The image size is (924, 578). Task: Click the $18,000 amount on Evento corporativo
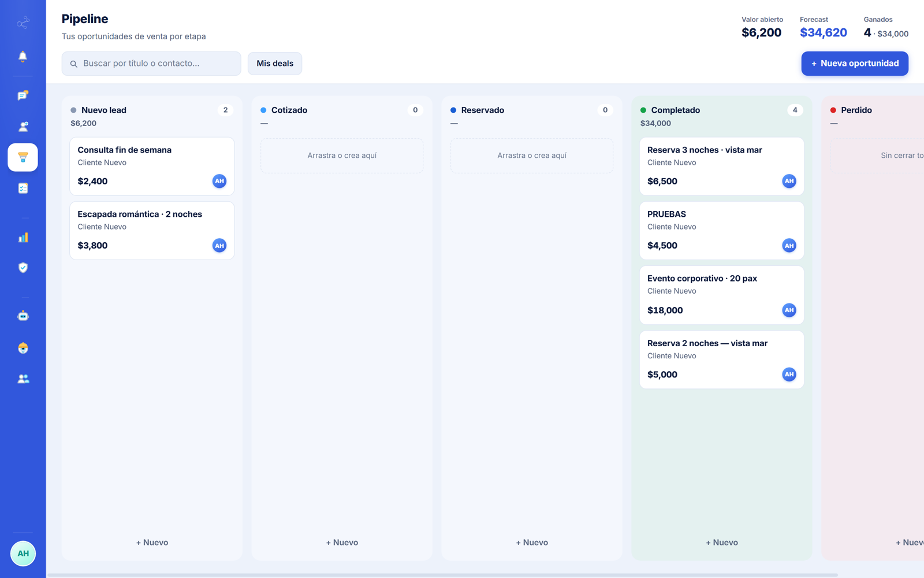click(665, 310)
